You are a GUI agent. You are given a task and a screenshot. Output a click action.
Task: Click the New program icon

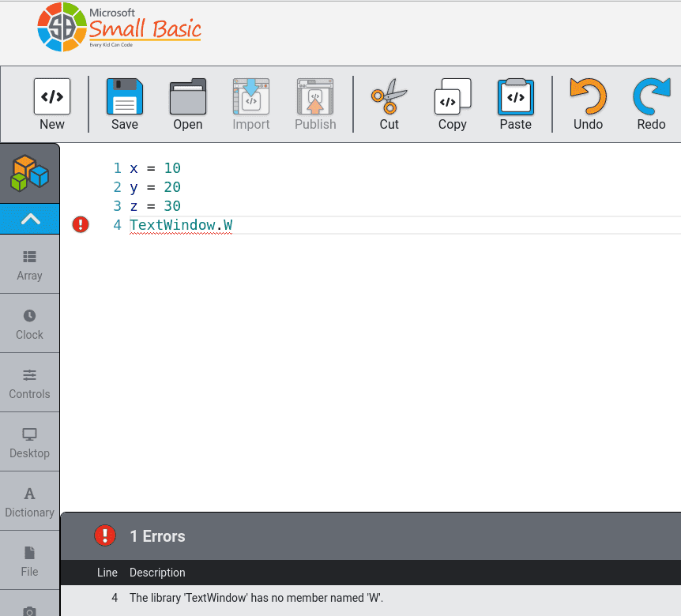pos(52,96)
